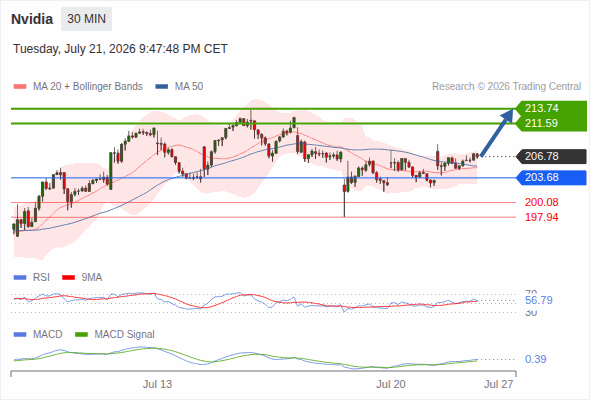Click the RSI legend swatch

[20, 278]
